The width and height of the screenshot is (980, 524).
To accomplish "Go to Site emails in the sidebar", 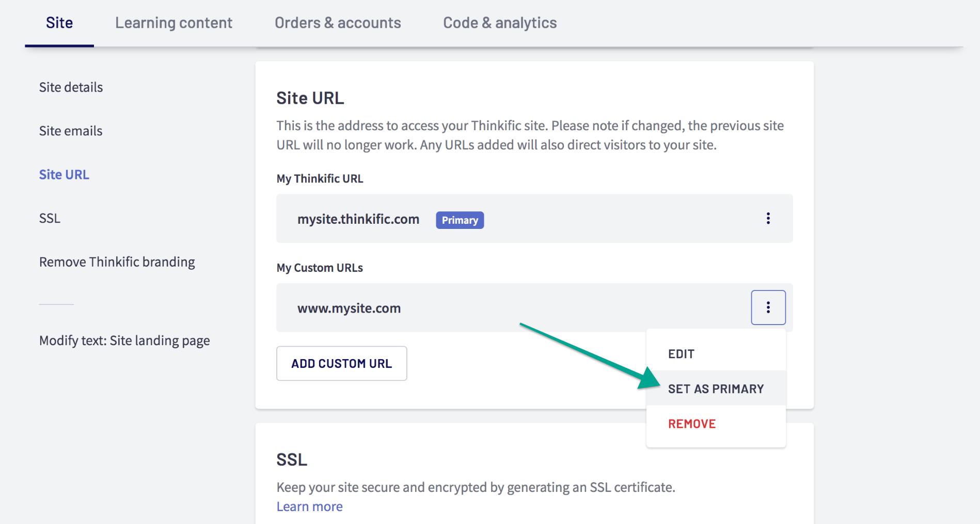I will click(x=71, y=131).
